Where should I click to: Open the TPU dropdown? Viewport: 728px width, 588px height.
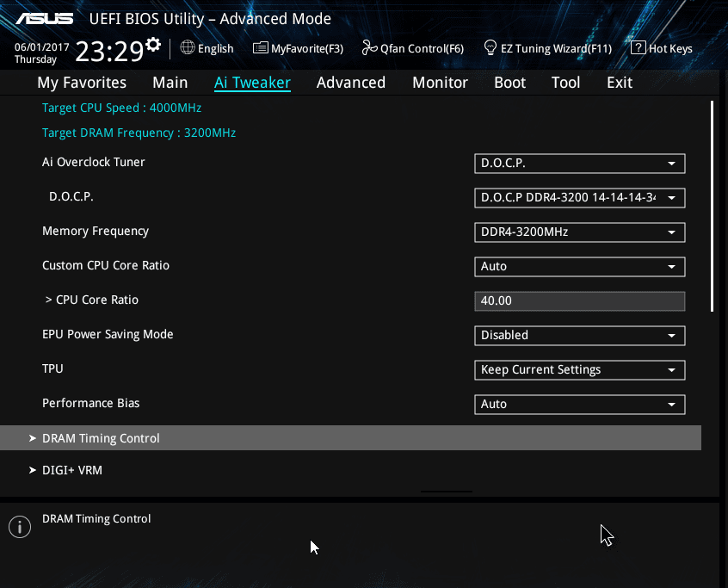click(579, 369)
